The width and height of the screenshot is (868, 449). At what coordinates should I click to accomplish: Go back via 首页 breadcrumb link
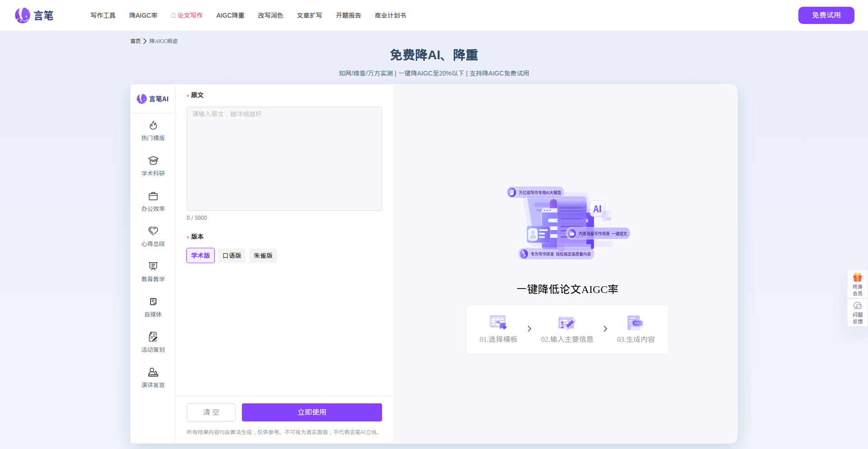click(x=135, y=41)
